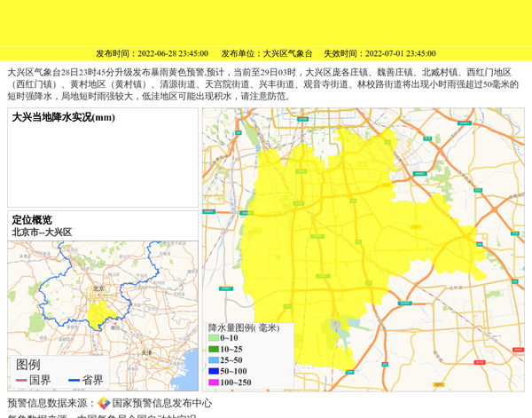This screenshot has height=418, width=532.
Task: Click the 大兴当地降水实况(mm) panel title
Action: (63, 117)
